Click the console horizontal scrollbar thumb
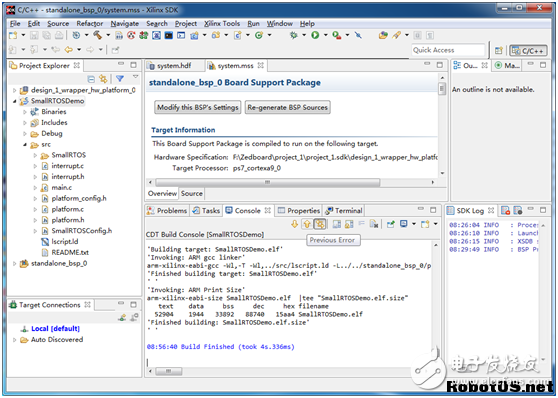 click(x=169, y=371)
